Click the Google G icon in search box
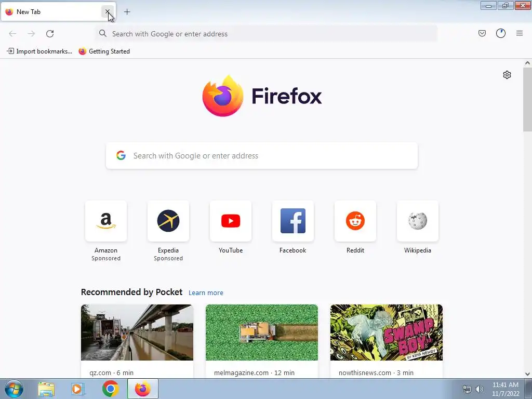This screenshot has width=532, height=399. pos(121,155)
